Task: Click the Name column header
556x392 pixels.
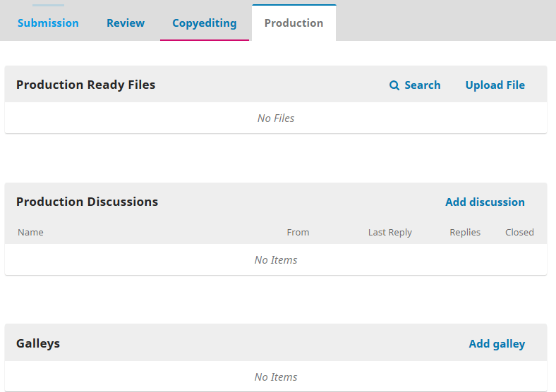Action: tap(30, 233)
